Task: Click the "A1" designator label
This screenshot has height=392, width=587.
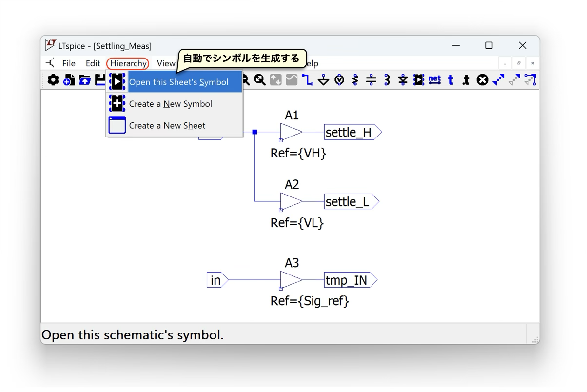Action: pyautogui.click(x=292, y=116)
